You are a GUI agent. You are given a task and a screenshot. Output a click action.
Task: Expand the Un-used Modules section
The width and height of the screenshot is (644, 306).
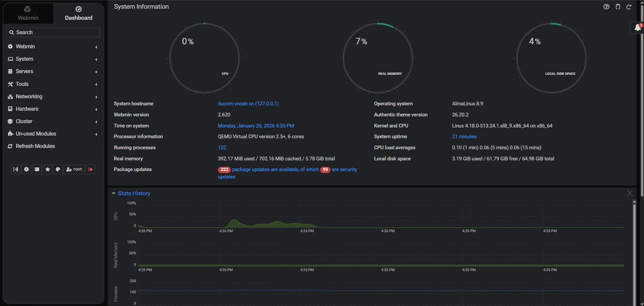coord(36,134)
